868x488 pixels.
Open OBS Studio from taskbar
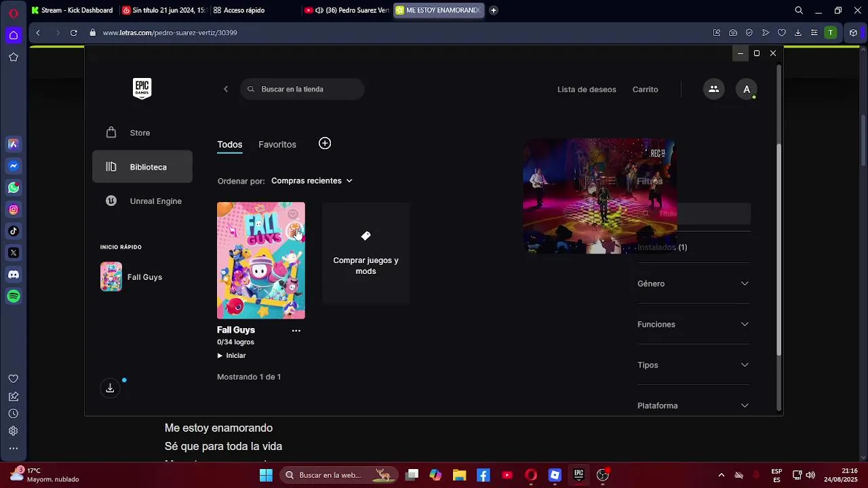602,475
